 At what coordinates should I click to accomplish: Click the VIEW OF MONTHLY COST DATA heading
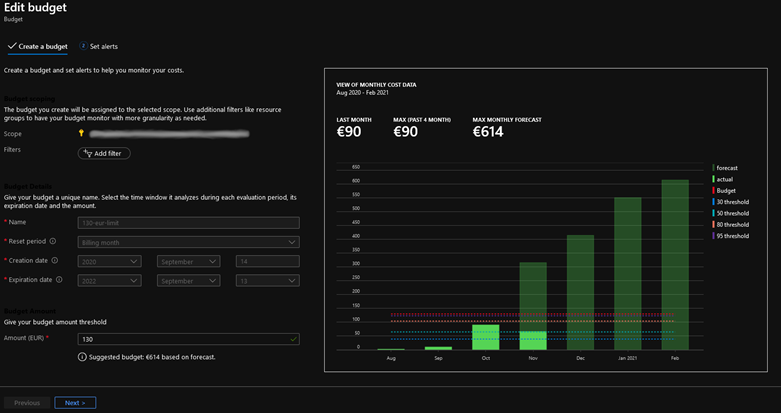click(x=377, y=85)
